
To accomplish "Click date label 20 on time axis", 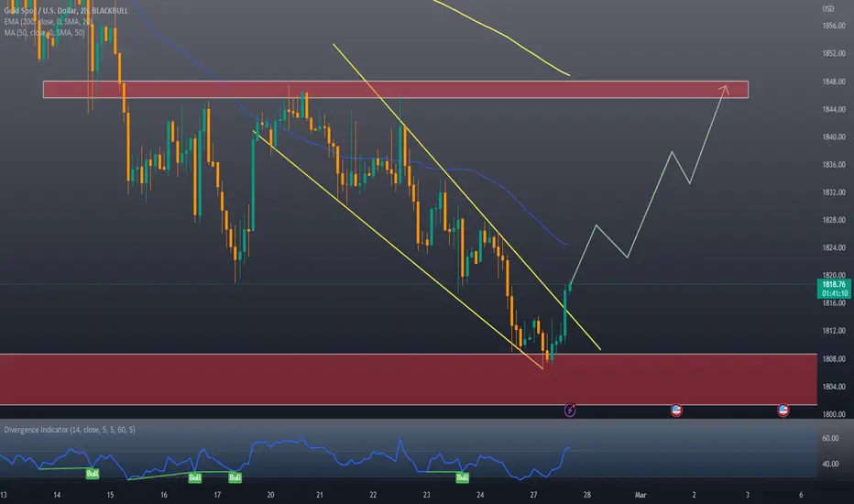I will coord(270,495).
